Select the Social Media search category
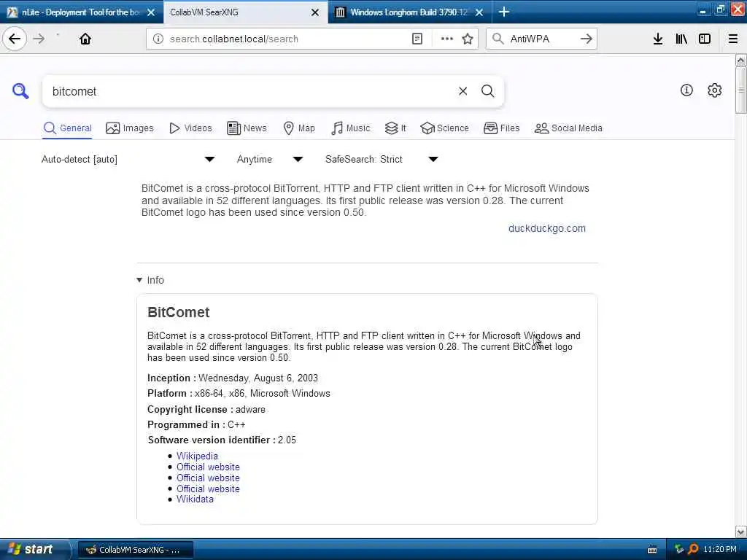 point(568,128)
